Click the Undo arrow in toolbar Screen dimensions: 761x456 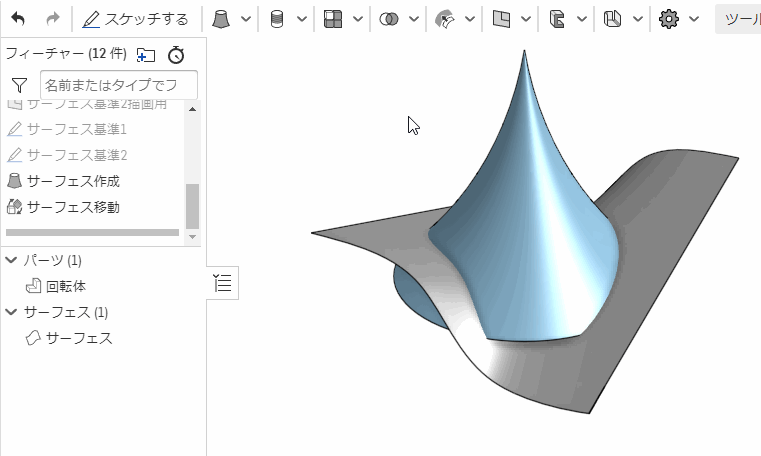click(18, 19)
